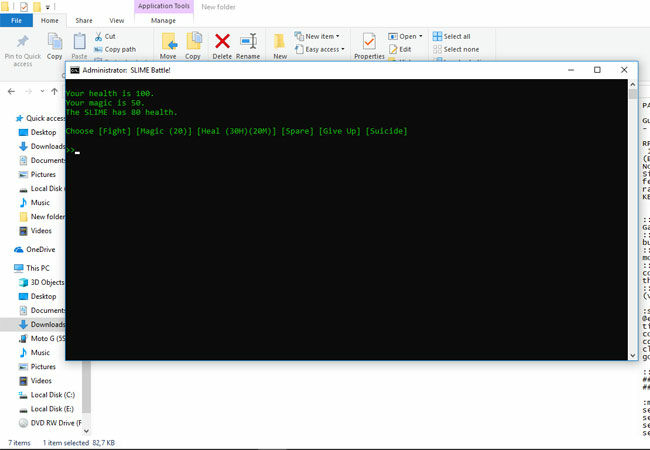This screenshot has height=450, width=650.
Task: Switch to the Manage ribbon tab
Action: pos(163,20)
